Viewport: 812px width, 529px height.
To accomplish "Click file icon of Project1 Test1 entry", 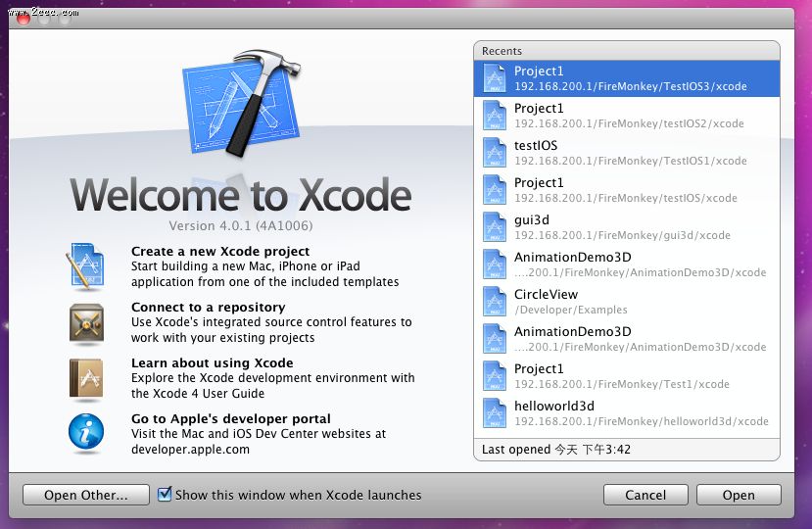I will (495, 376).
